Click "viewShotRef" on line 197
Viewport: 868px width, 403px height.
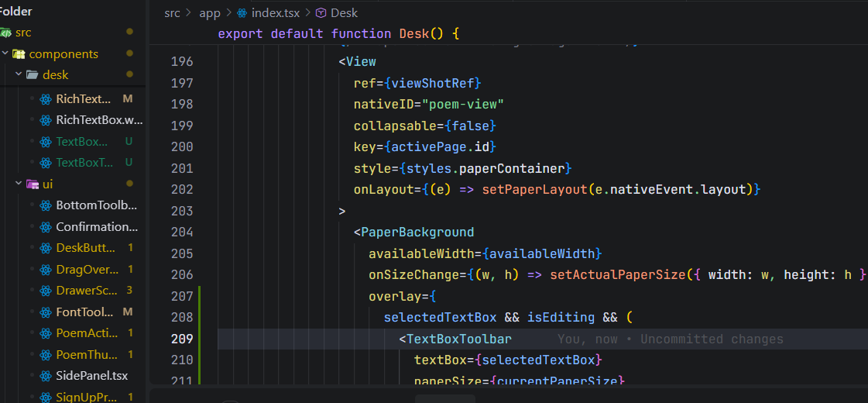coord(433,83)
